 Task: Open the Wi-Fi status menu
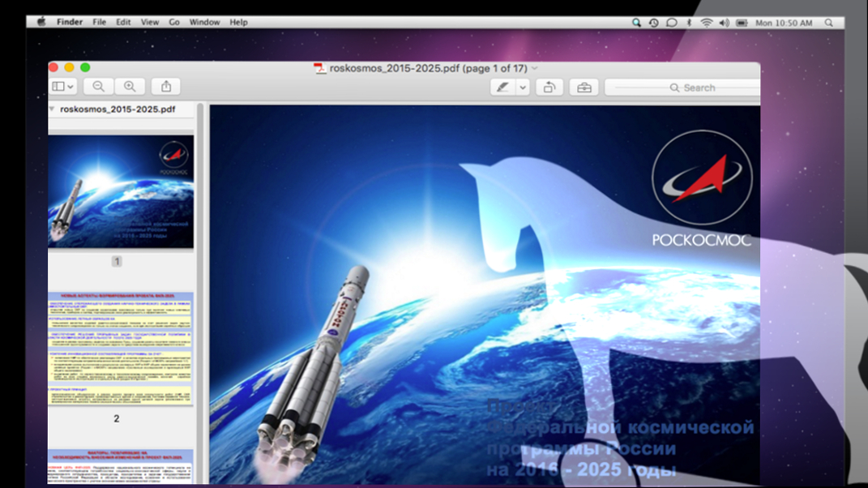(x=707, y=23)
